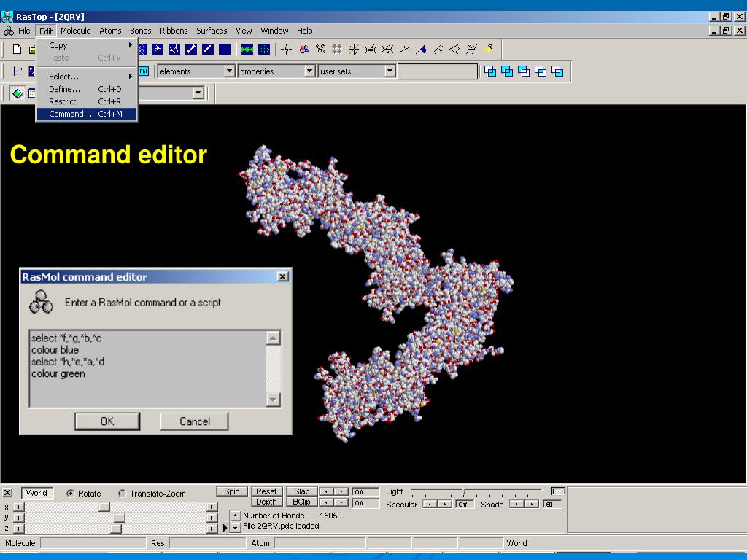Screen dimensions: 747x560
Task: Select the Rotate radio button
Action: click(x=71, y=494)
